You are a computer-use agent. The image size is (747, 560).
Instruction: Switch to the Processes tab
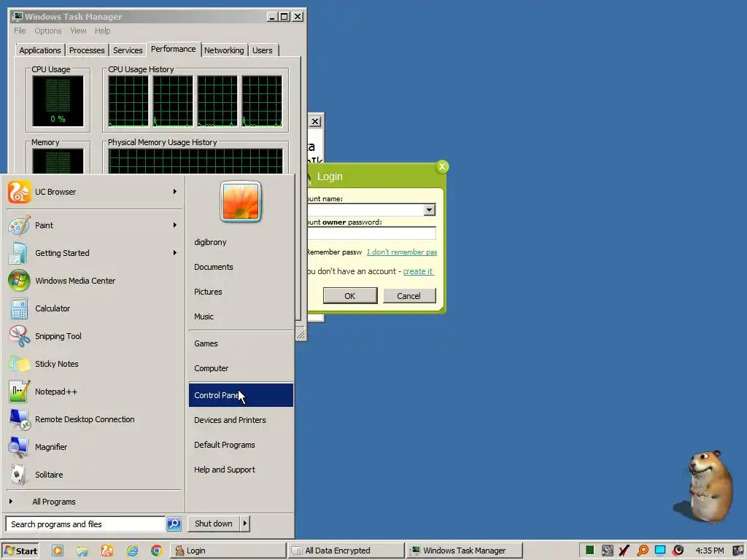[87, 50]
